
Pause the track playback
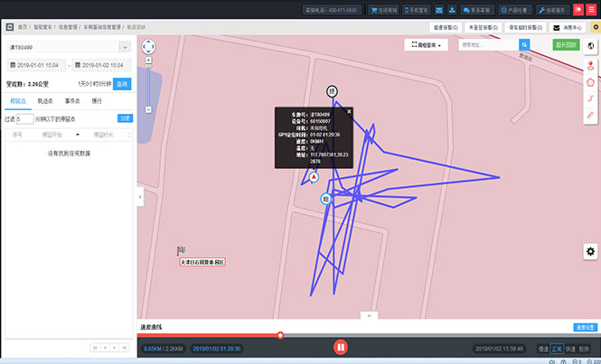(340, 347)
